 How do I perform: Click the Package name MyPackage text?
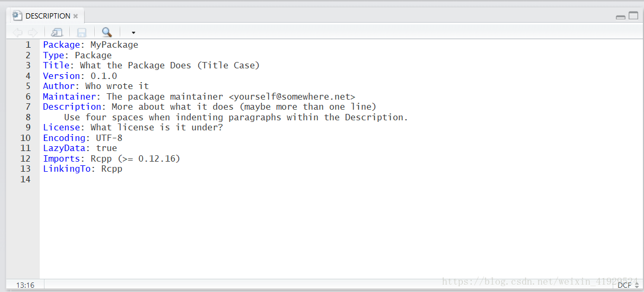coord(114,45)
